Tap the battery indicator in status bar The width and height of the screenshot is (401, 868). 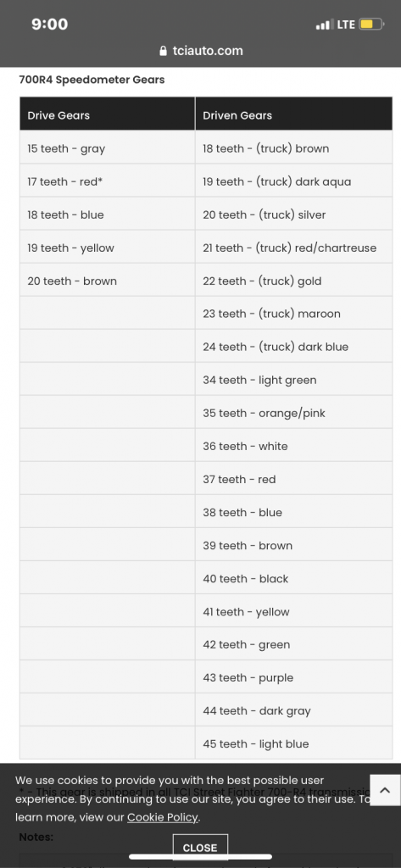point(371,25)
